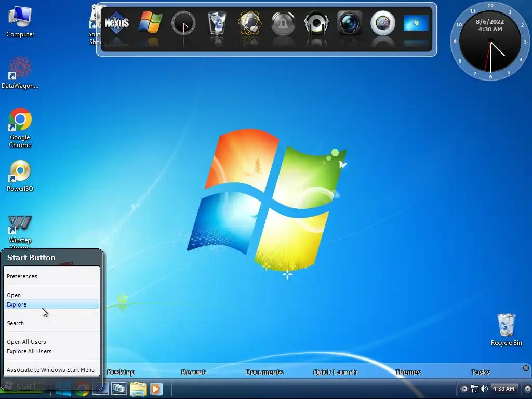Switch to the Tasks shelf tab
The height and width of the screenshot is (399, 532).
[481, 372]
